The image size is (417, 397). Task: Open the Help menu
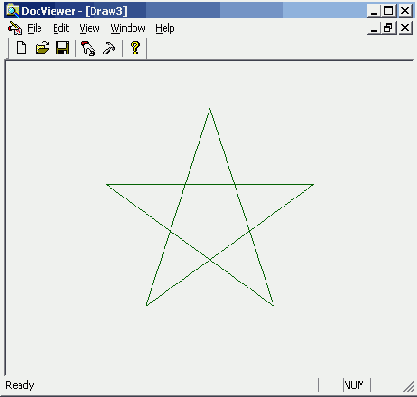[165, 29]
